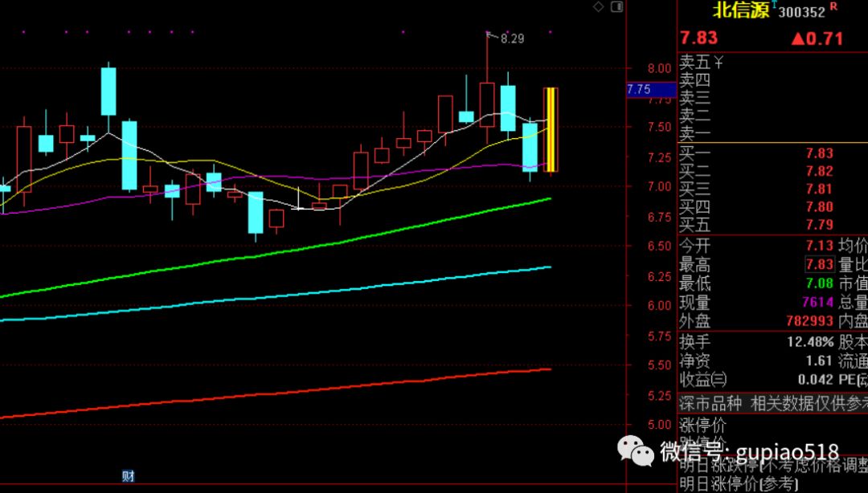Click the ¥ icon next to 卖五
The width and height of the screenshot is (868, 493).
(x=719, y=62)
